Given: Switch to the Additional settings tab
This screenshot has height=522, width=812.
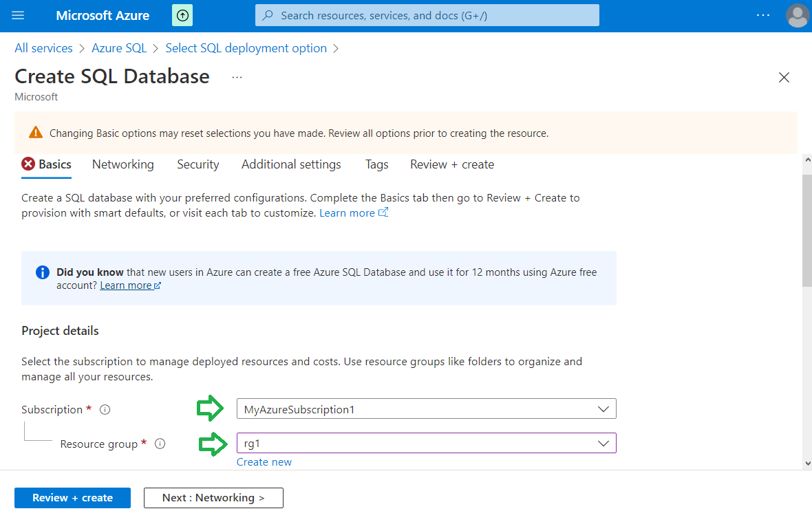Looking at the screenshot, I should coord(291,164).
